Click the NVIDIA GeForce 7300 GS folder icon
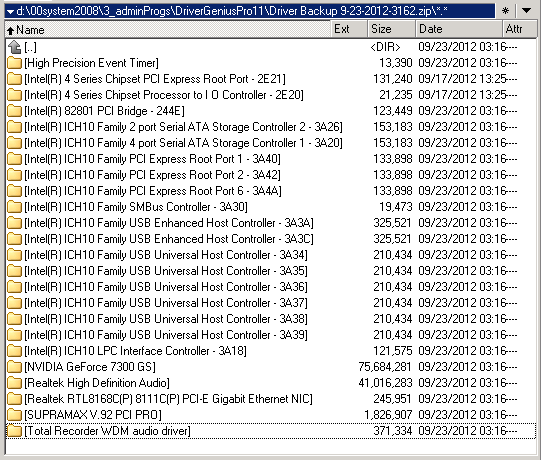 (x=14, y=367)
